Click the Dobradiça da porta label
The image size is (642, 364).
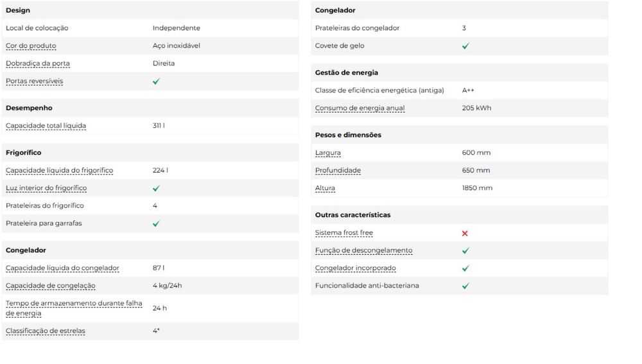click(x=38, y=64)
